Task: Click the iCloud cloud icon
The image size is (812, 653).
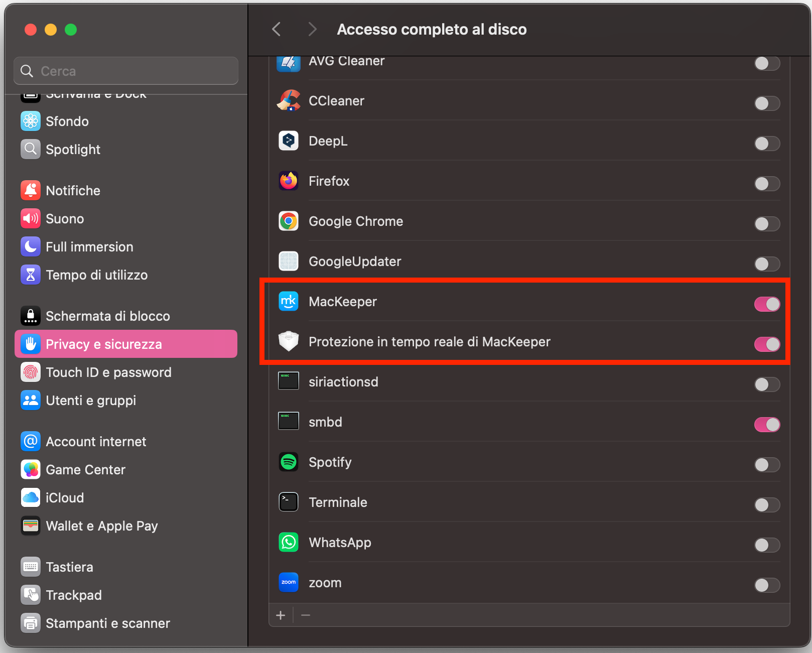Action: [x=31, y=497]
